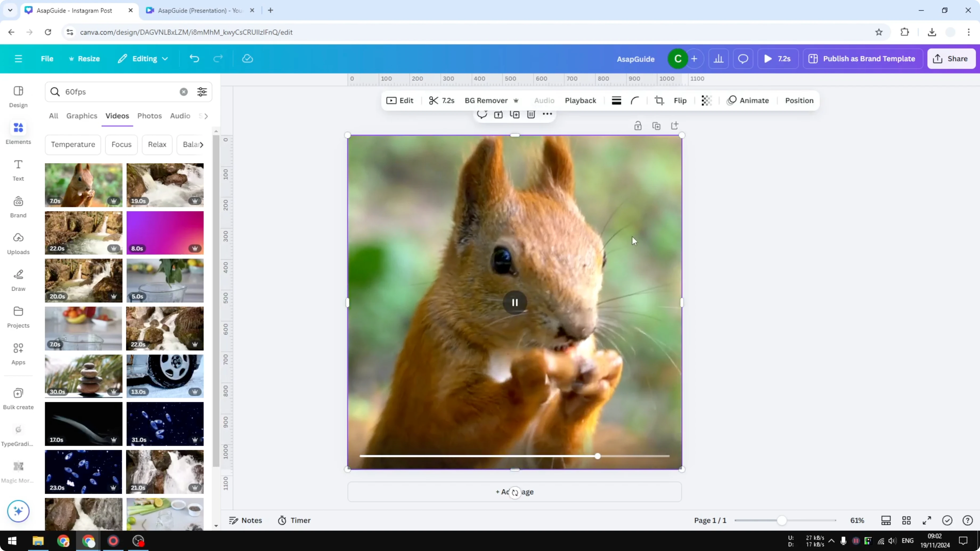Expand more options with the ellipsis menu
The image size is (980, 551).
547,114
